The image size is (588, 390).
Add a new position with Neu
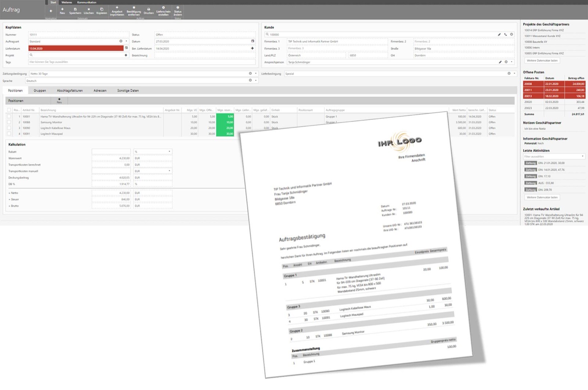click(x=59, y=100)
